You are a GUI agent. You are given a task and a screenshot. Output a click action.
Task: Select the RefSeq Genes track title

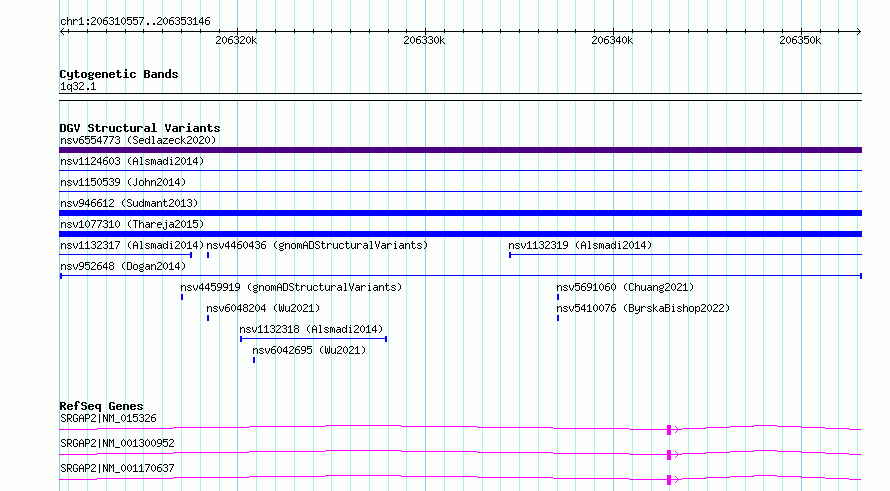click(101, 406)
